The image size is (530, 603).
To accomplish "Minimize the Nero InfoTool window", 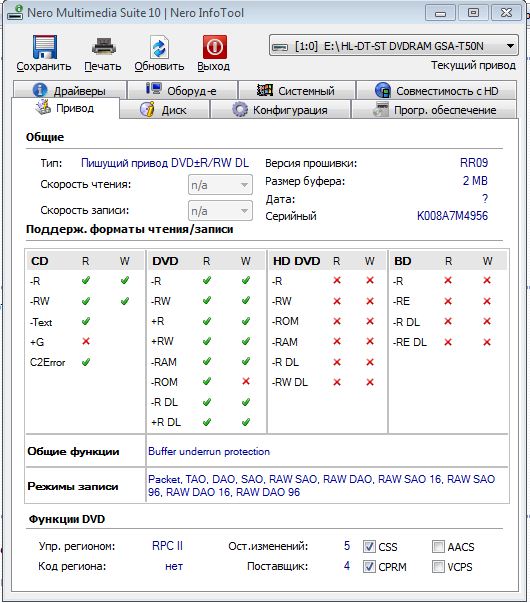I will (440, 13).
